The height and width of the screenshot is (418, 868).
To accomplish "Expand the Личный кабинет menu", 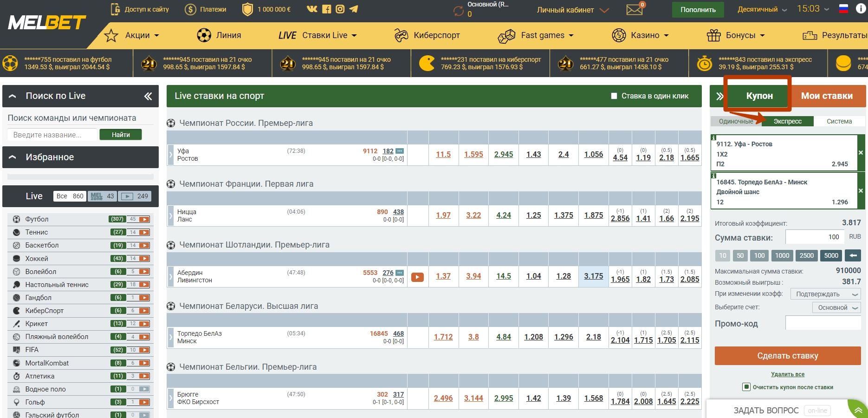I will pyautogui.click(x=572, y=10).
